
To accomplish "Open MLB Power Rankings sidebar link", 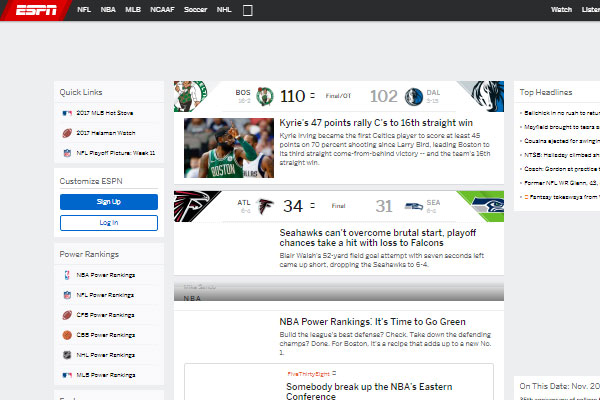I will point(106,375).
